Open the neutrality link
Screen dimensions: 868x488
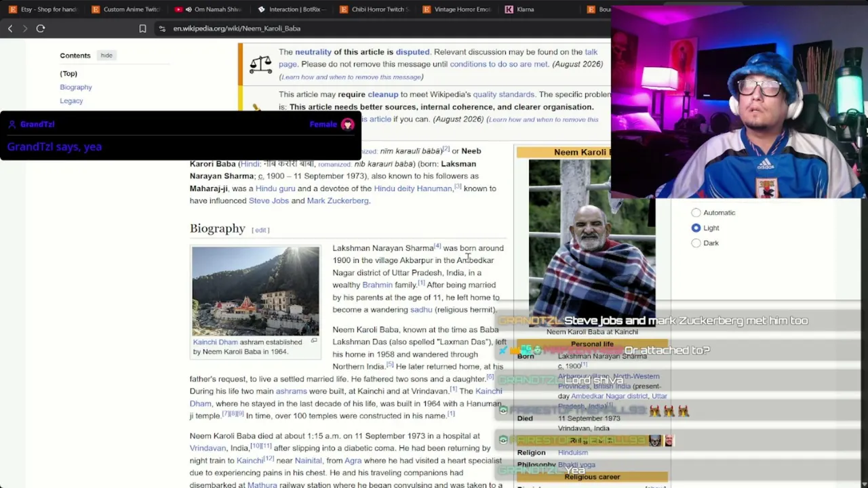313,52
